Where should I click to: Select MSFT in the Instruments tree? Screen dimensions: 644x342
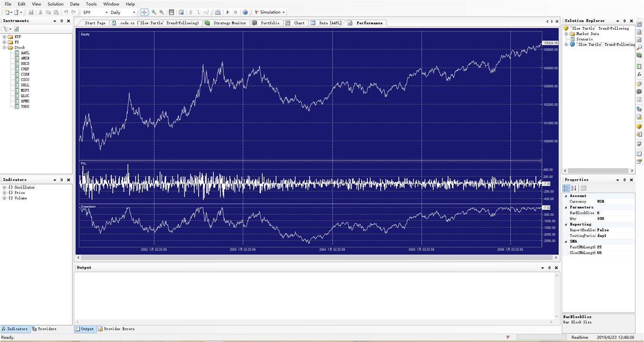25,91
